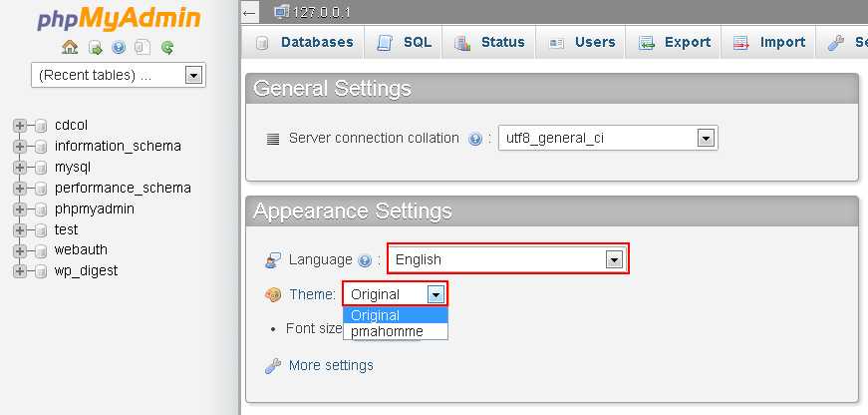The width and height of the screenshot is (868, 415).
Task: Select Original in the Theme list
Action: click(x=396, y=315)
